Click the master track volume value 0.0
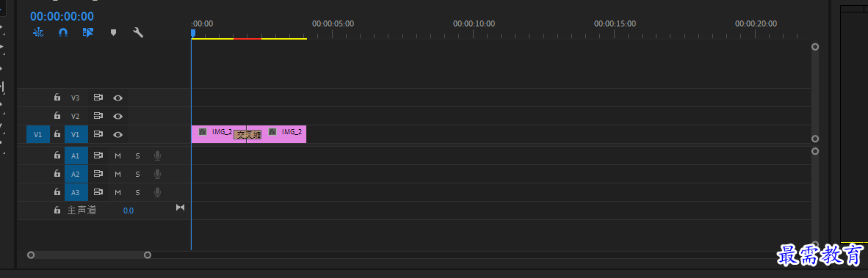The width and height of the screenshot is (868, 278). [129, 211]
